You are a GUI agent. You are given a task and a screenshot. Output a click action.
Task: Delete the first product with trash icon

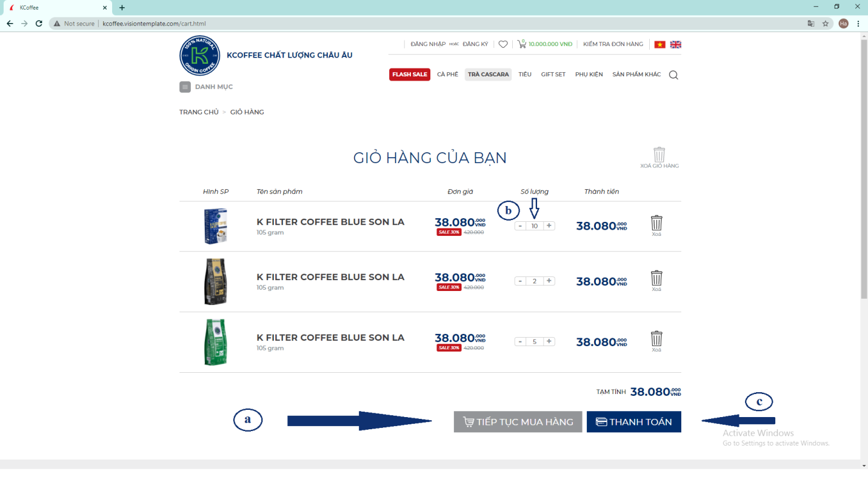click(x=656, y=223)
